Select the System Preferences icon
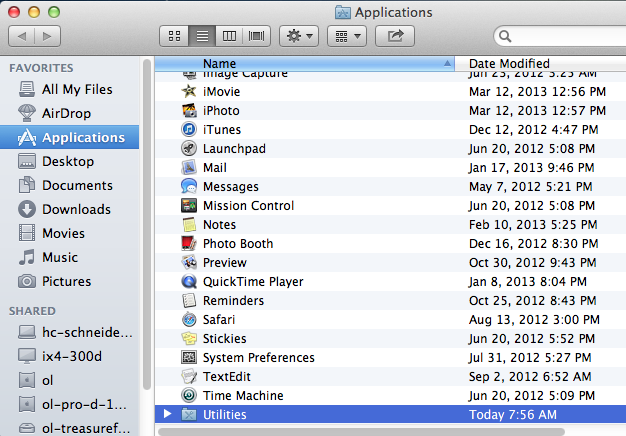The width and height of the screenshot is (626, 436). [189, 358]
